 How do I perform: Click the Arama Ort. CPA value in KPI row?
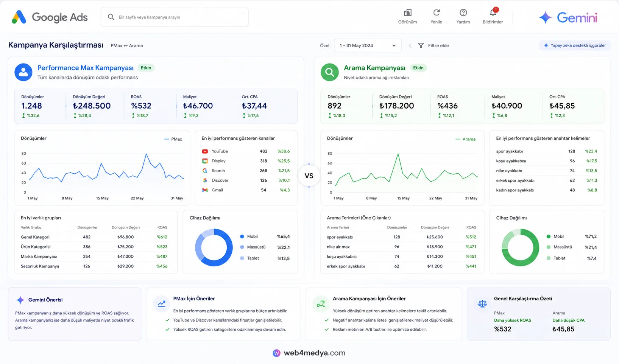(562, 106)
